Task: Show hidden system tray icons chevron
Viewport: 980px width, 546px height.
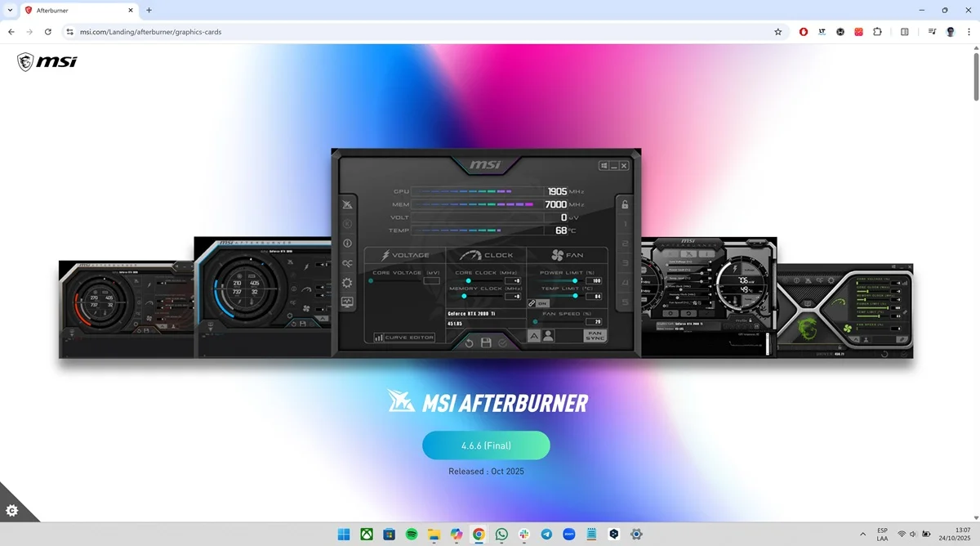Action: pos(862,534)
